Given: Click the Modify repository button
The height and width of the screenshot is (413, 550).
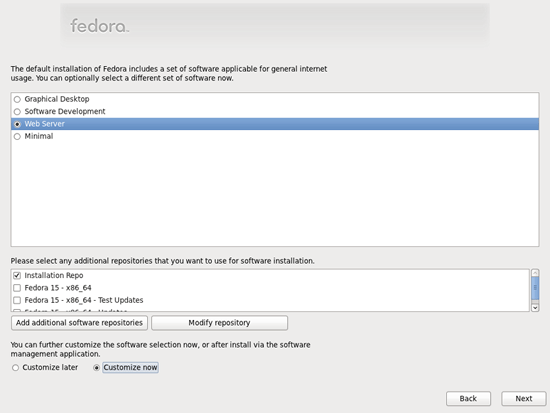Looking at the screenshot, I should coord(220,323).
